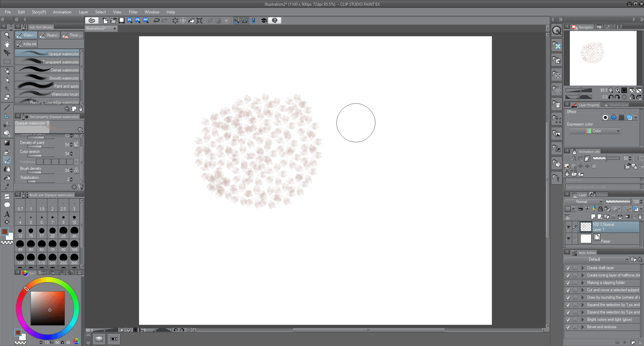Undo the last action
The image size is (644, 346).
click(x=156, y=21)
